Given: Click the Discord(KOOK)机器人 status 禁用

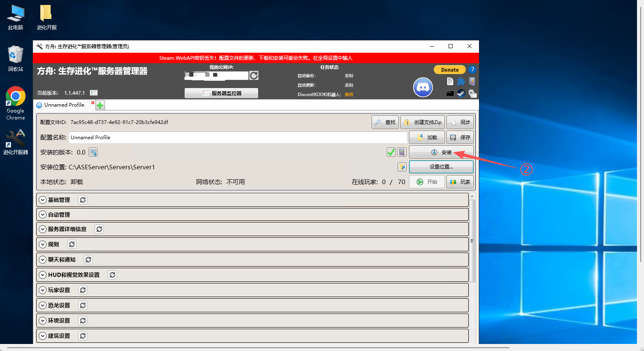Looking at the screenshot, I should 349,95.
